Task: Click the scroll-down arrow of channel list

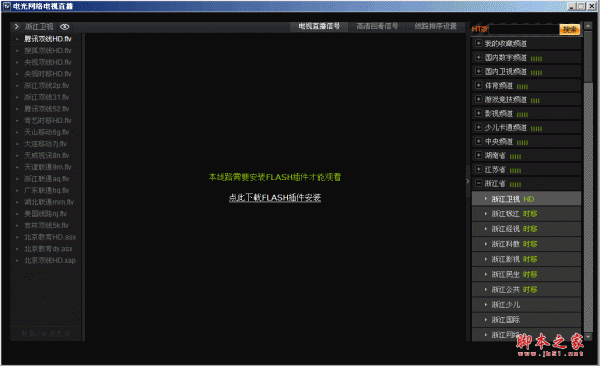Action: (x=589, y=337)
